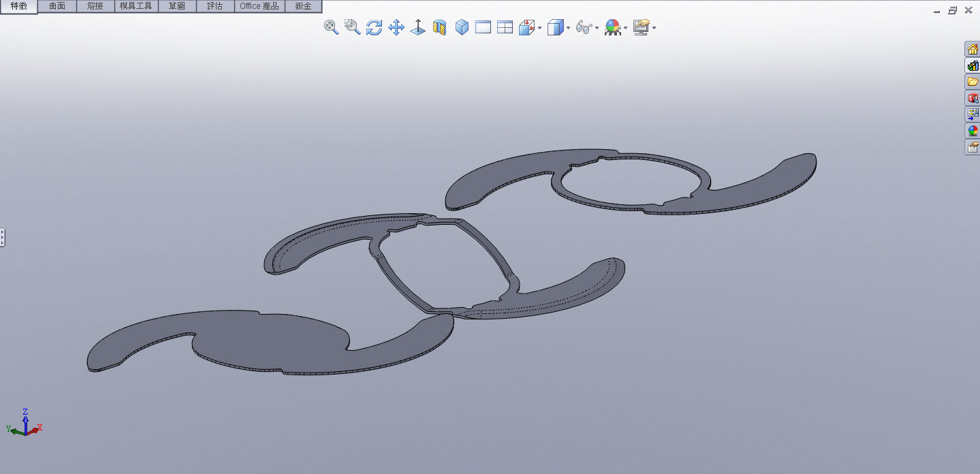Switch to the 鈑金 tab
Screen dimensions: 980x474
click(x=303, y=6)
